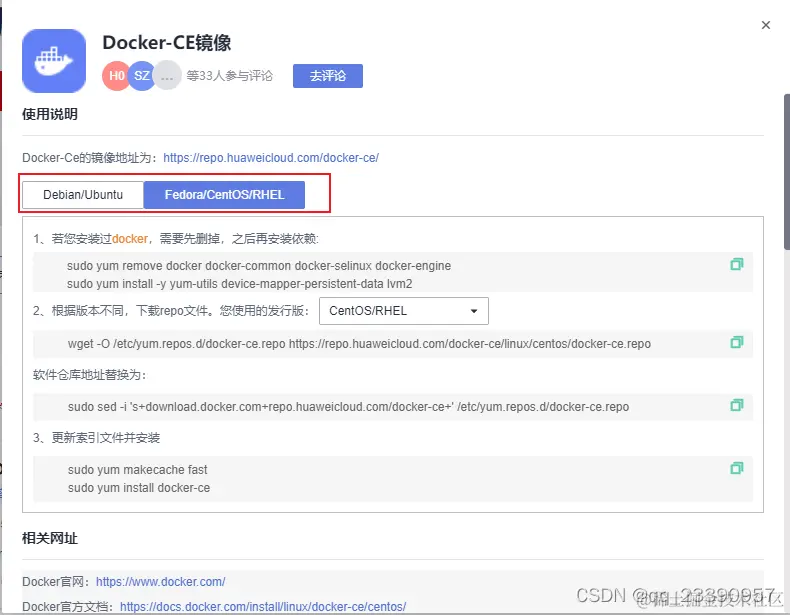Copy the yum makecache install commands
Viewport: 790px width, 615px height.
(737, 468)
